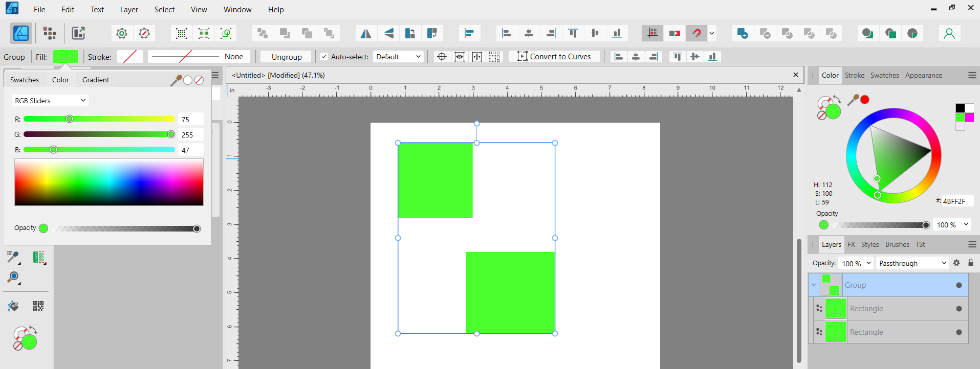The height and width of the screenshot is (369, 980).
Task: Click Flip Horizontal icon in toolbar
Action: [x=366, y=33]
